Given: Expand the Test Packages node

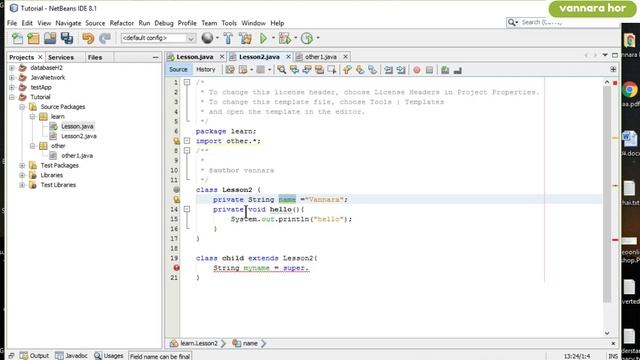Looking at the screenshot, I should (x=22, y=165).
